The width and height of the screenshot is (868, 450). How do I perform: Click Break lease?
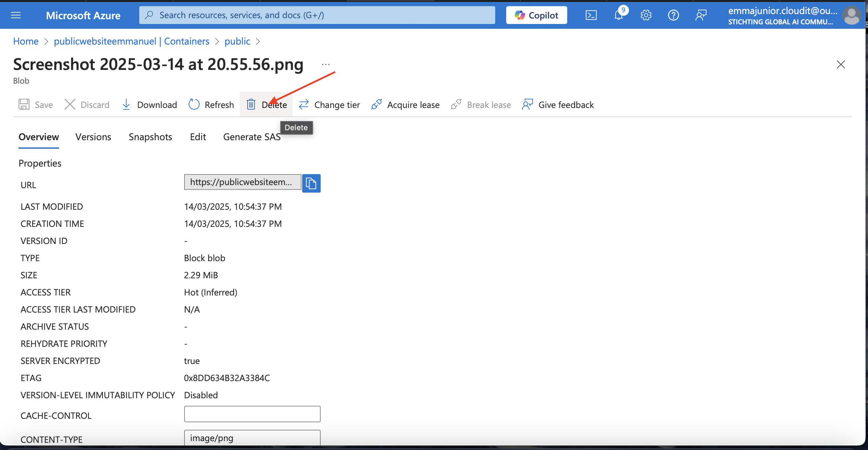tap(481, 105)
